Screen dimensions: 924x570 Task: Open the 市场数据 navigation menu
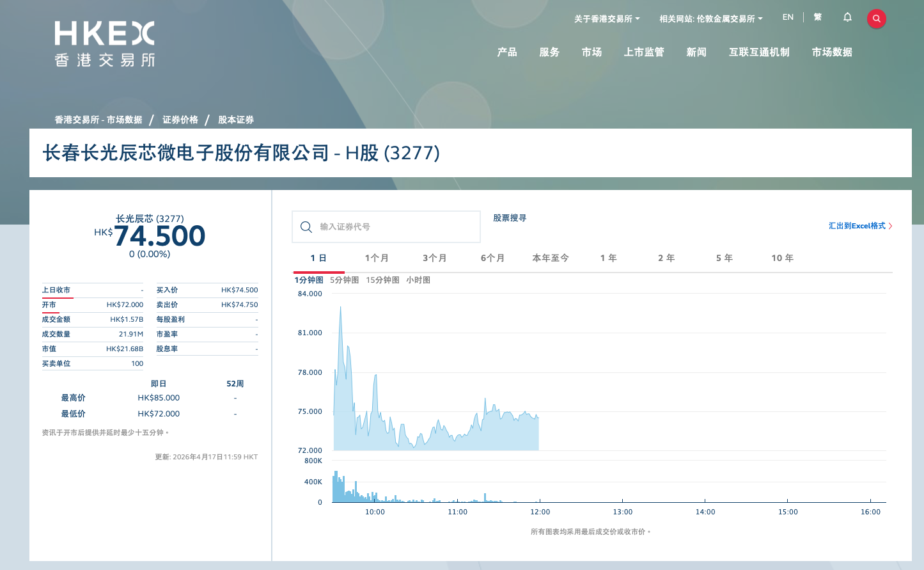(x=831, y=52)
